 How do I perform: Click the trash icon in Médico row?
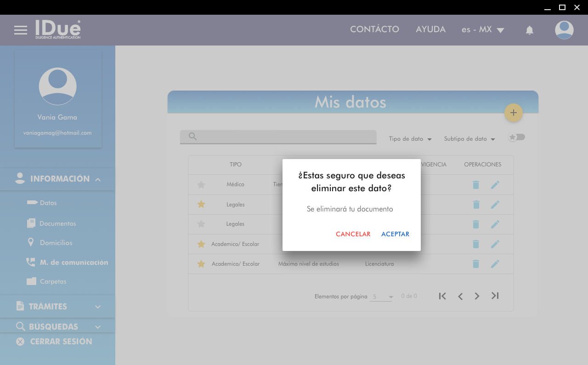coord(476,185)
